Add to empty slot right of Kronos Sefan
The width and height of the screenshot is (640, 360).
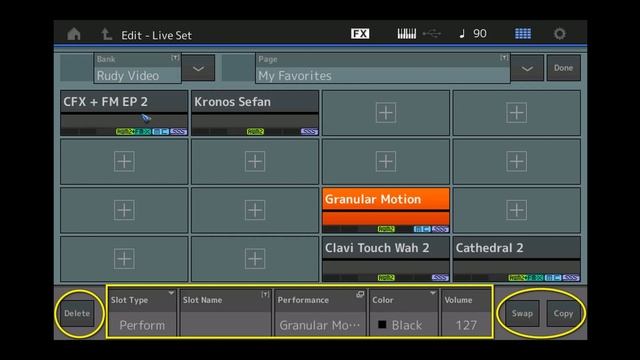pyautogui.click(x=386, y=113)
